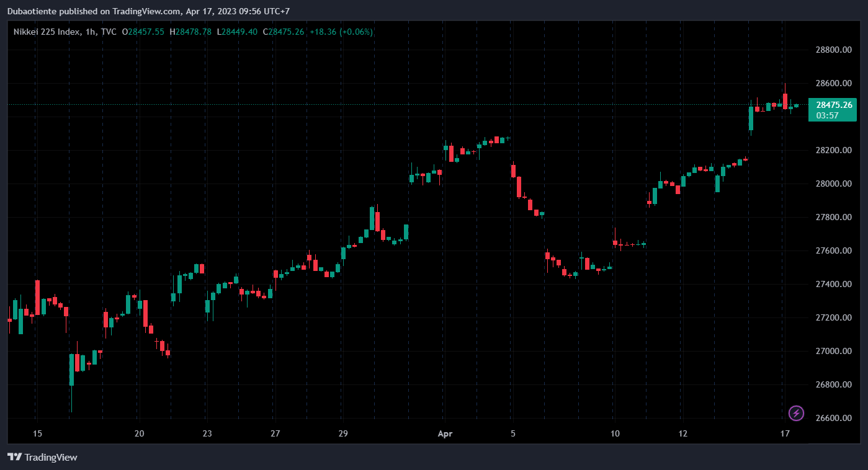Click the Apr label on time axis
The height and width of the screenshot is (470, 868).
[x=444, y=433]
